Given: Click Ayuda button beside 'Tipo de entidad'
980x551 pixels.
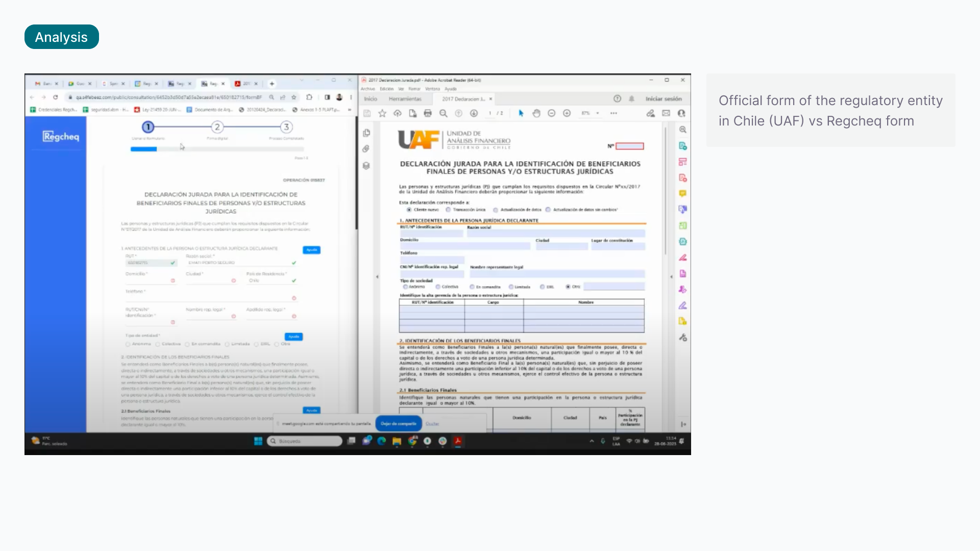Looking at the screenshot, I should [x=293, y=336].
